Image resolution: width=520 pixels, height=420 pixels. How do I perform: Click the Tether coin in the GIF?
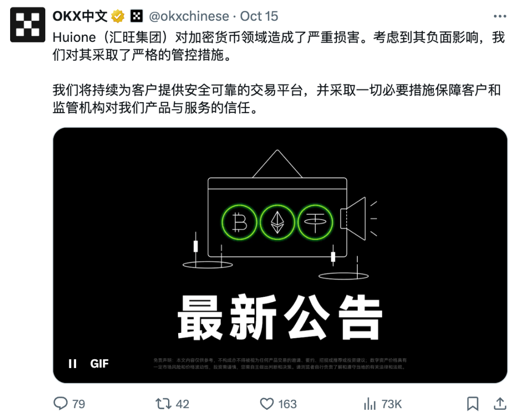click(315, 222)
